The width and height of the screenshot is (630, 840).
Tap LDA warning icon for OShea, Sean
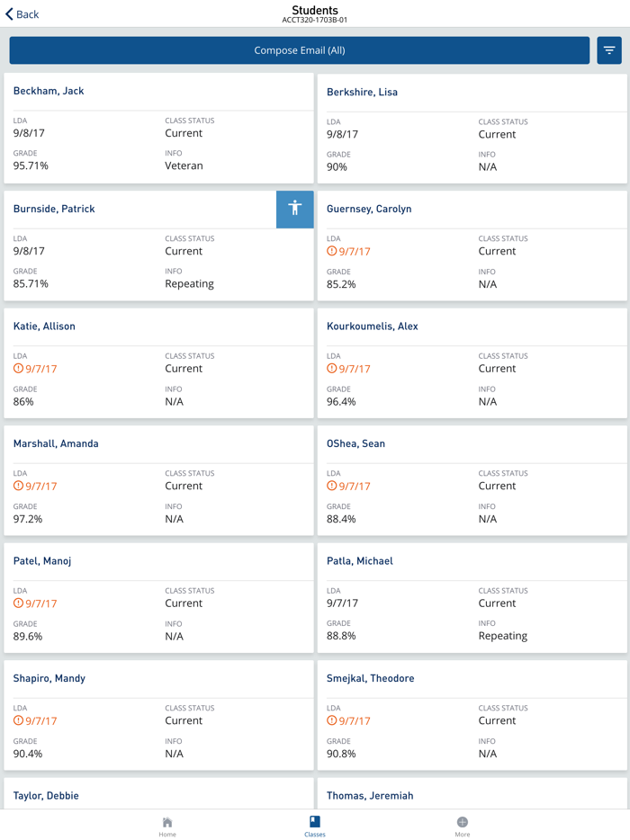pos(331,486)
